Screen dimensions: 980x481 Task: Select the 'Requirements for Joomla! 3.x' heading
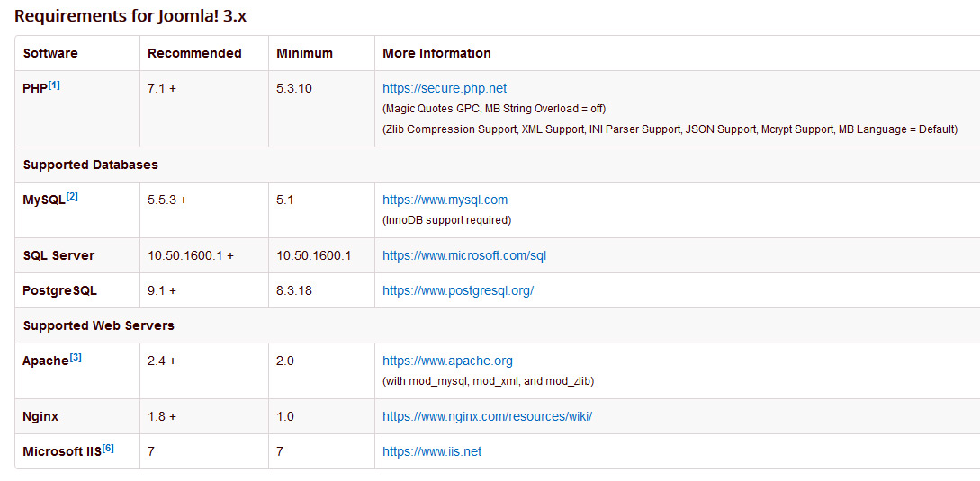130,16
